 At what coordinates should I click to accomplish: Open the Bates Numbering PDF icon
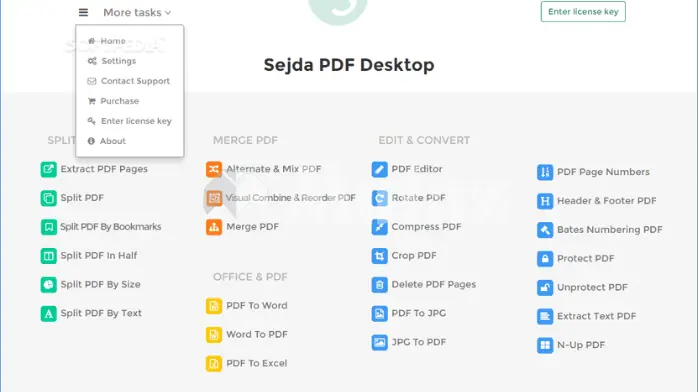point(545,230)
